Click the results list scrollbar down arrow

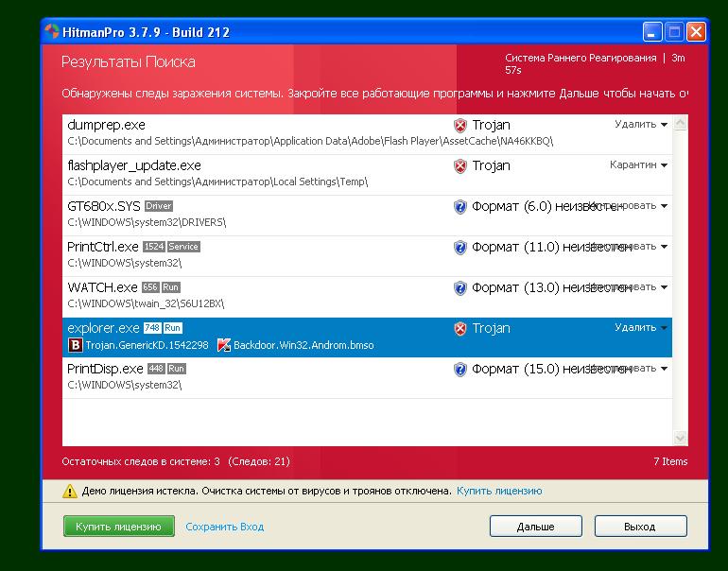(x=680, y=438)
